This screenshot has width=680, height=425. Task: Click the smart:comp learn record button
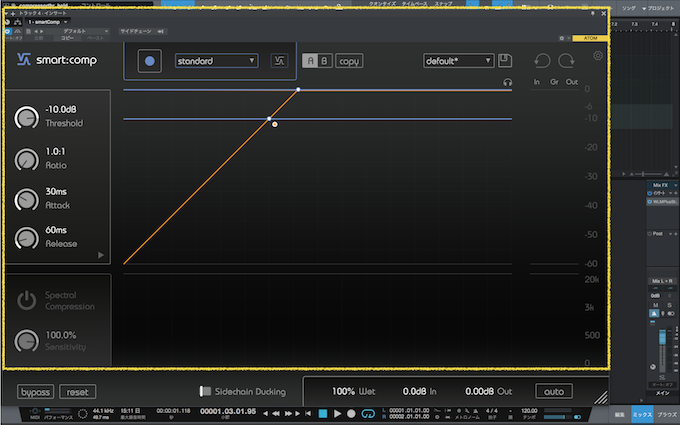pyautogui.click(x=150, y=61)
